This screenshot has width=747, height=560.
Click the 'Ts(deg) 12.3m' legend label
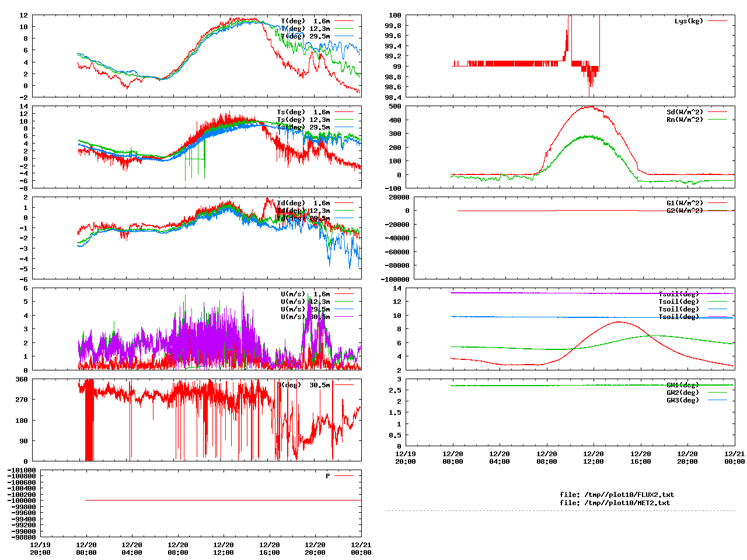point(303,120)
